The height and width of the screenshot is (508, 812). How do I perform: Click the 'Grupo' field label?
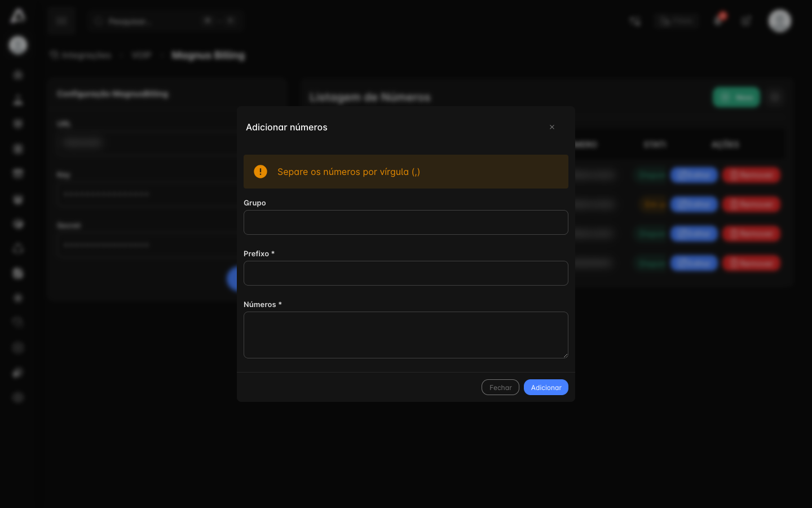click(x=255, y=203)
